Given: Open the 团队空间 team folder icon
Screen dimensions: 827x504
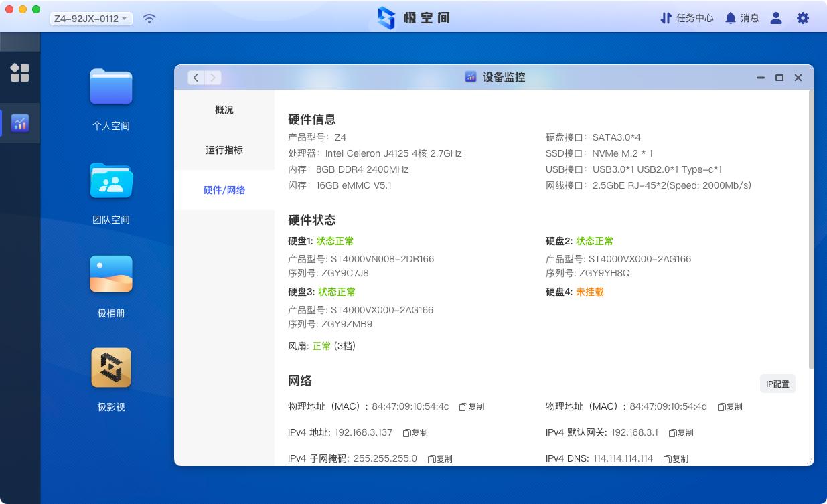Looking at the screenshot, I should point(111,181).
